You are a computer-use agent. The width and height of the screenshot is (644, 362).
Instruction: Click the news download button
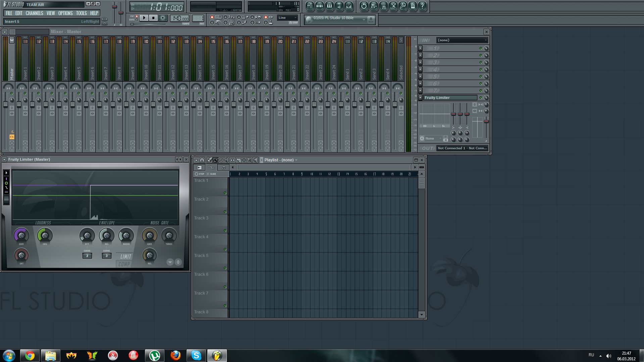(371, 20)
